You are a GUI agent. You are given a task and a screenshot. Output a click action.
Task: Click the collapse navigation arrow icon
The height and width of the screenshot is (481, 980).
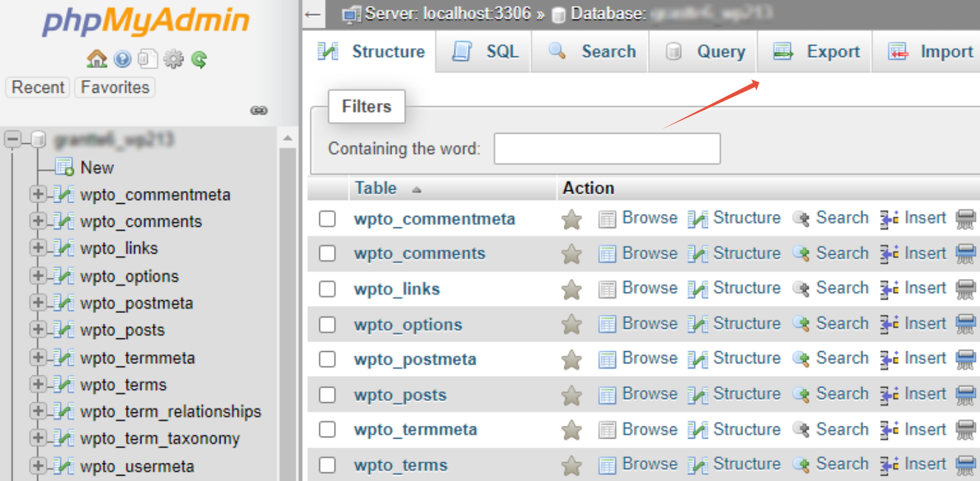pyautogui.click(x=313, y=14)
